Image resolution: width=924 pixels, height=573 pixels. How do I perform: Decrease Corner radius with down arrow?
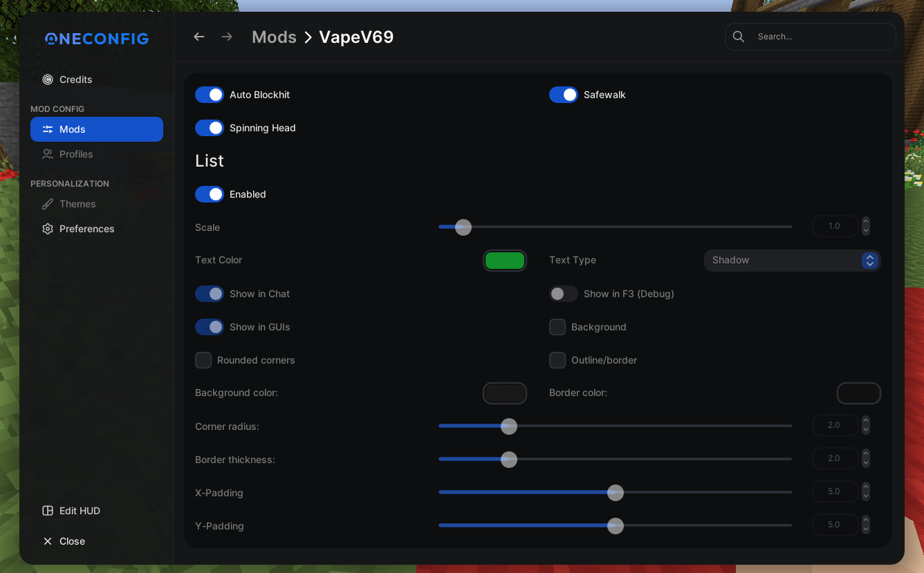(866, 430)
